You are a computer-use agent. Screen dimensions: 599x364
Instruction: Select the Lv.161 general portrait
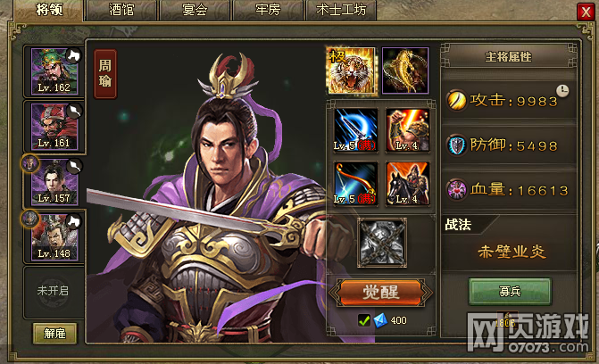[x=54, y=127]
